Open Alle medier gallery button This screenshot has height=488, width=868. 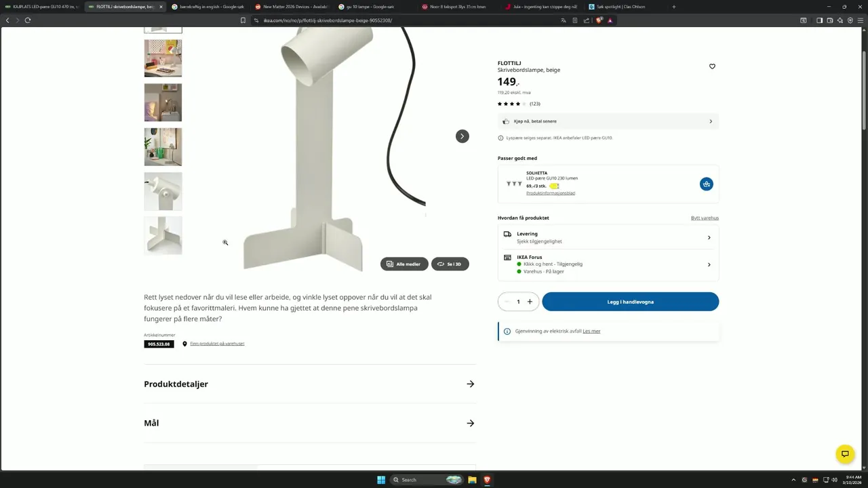(x=404, y=264)
